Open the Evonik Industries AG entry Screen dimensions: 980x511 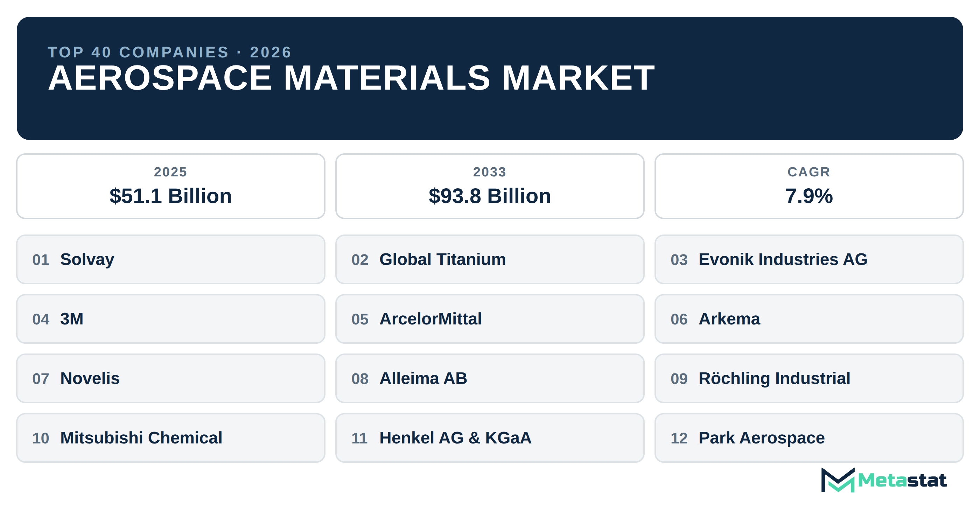pos(809,259)
